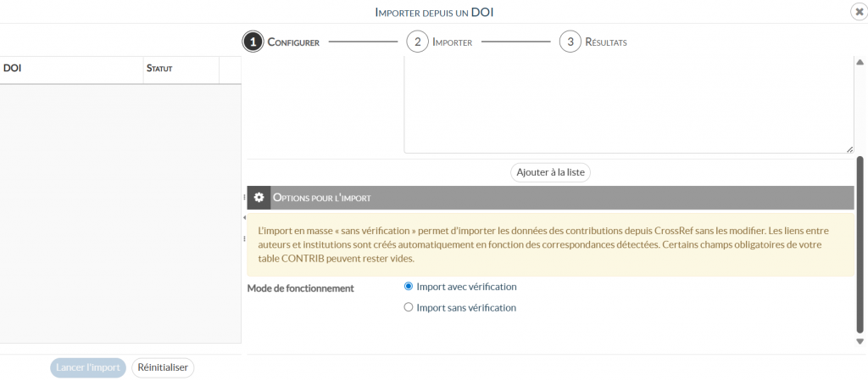Click the step 2 circle for Importer
The image size is (868, 381).
[x=416, y=42]
